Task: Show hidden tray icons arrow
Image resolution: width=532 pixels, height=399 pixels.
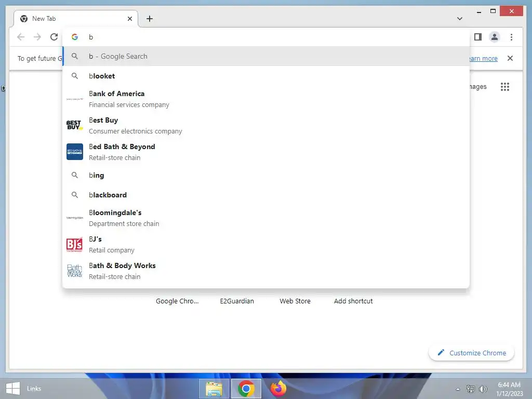Action: tap(458, 389)
